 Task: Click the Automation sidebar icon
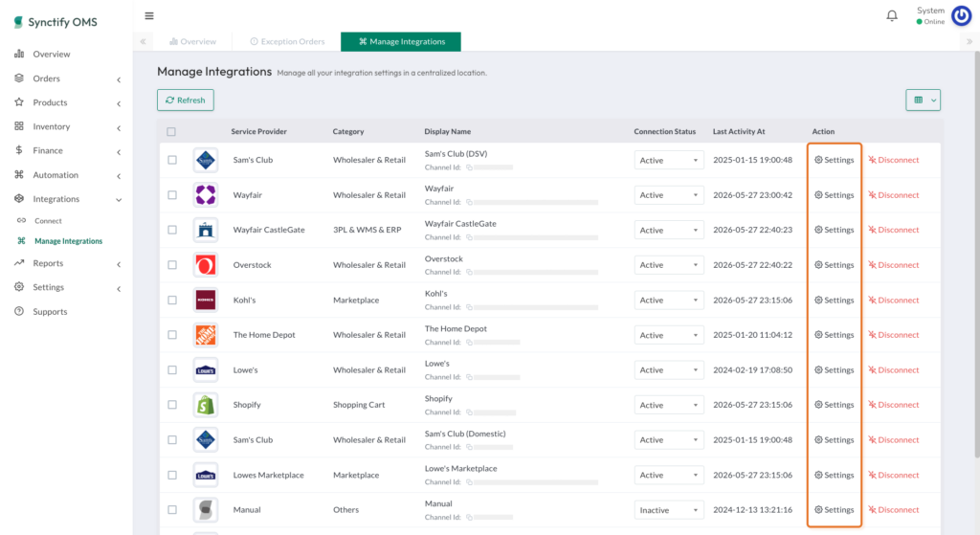click(19, 174)
